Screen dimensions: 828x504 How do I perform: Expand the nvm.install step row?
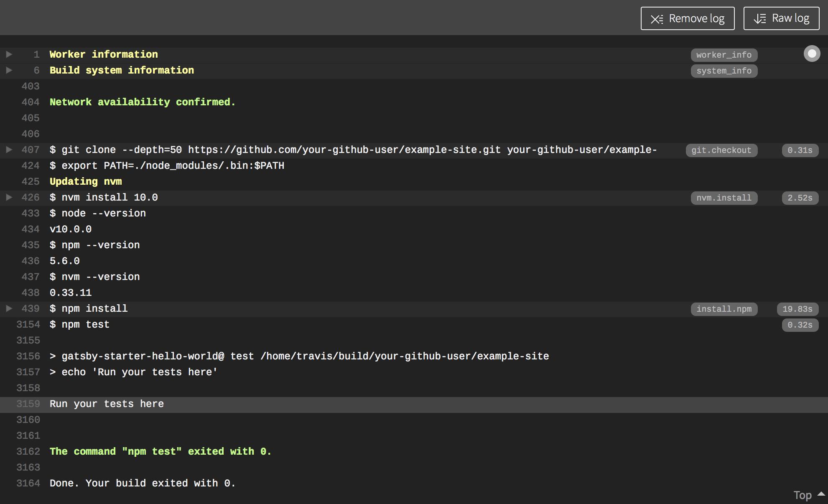pos(8,197)
